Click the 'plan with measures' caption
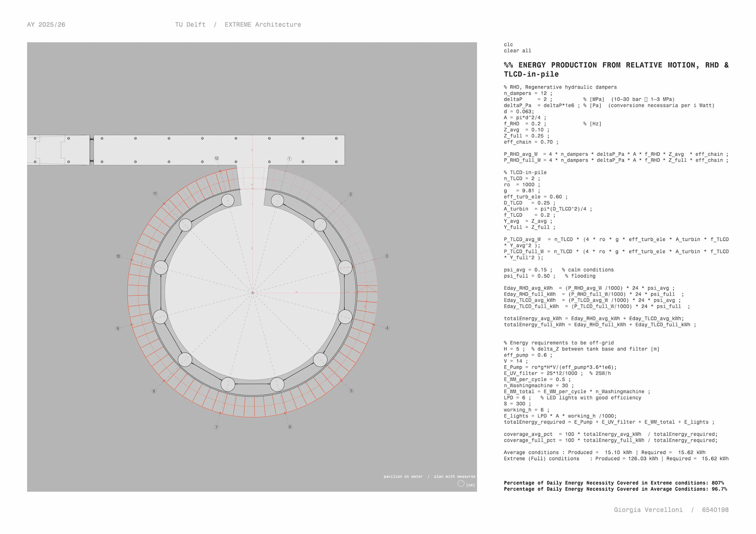This screenshot has height=534, width=756. pyautogui.click(x=454, y=477)
